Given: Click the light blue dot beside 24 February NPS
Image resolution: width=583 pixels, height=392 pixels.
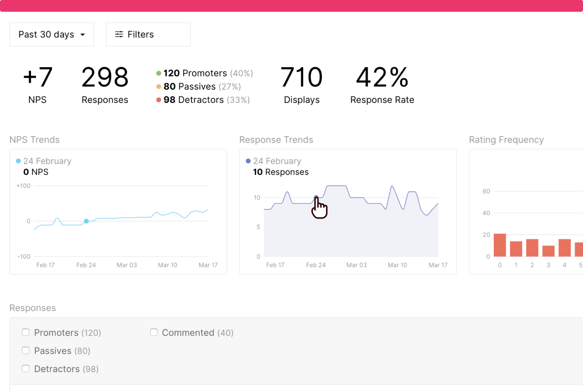Looking at the screenshot, I should coord(18,161).
